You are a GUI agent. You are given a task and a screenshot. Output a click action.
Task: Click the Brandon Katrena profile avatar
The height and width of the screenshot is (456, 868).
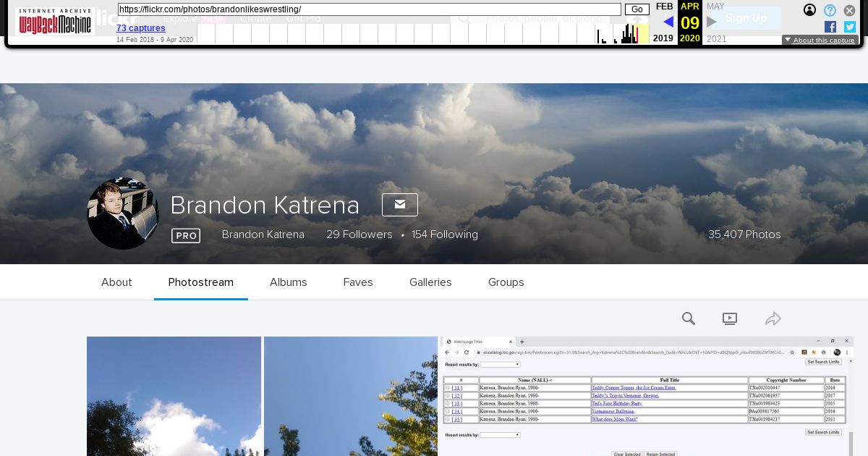pyautogui.click(x=123, y=214)
